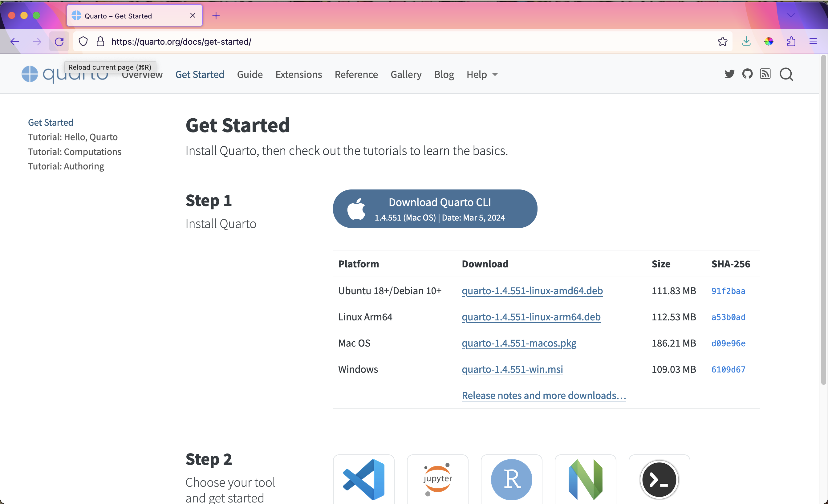This screenshot has height=504, width=828.
Task: Click the URL address bar
Action: 403,41
